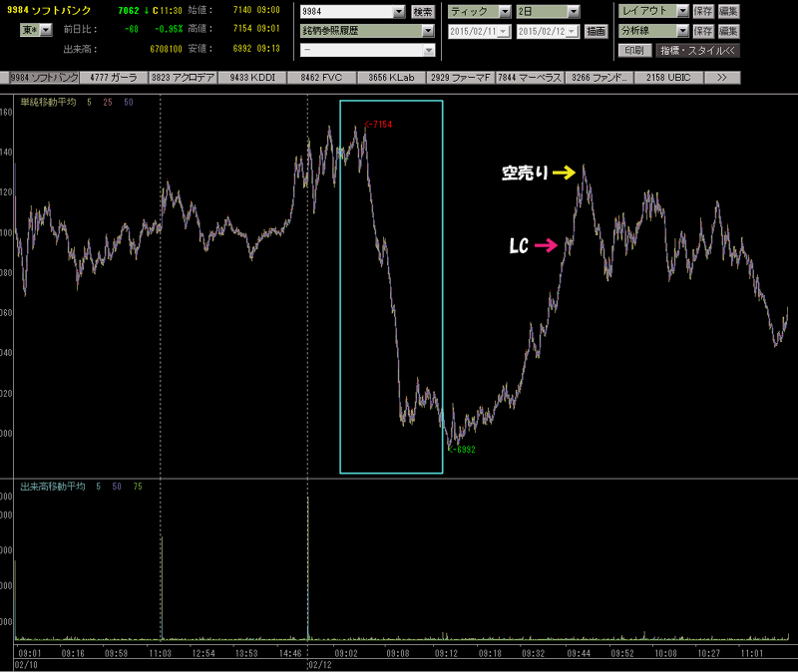Click 保存 button next to レイアウト
The width and height of the screenshot is (798, 672).
click(703, 11)
